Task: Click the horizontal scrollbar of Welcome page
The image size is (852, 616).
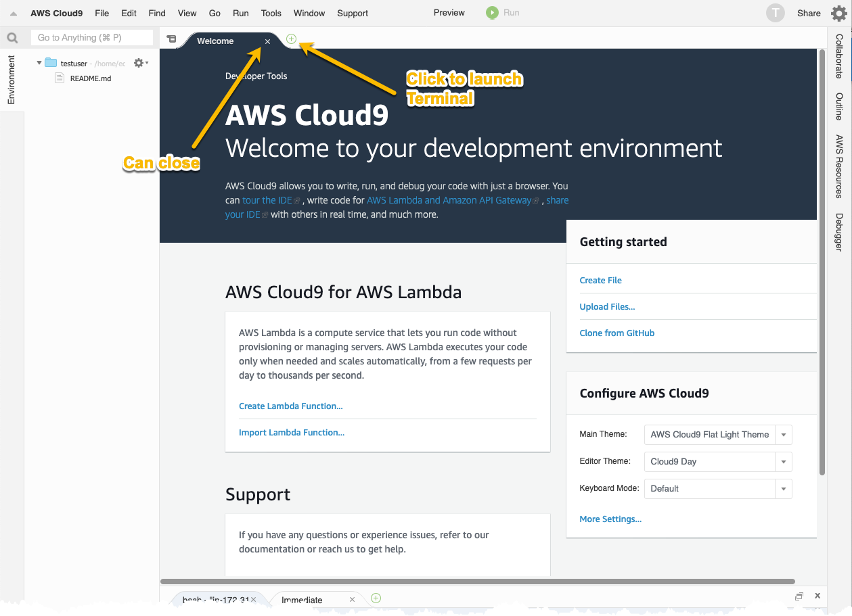Action: (x=478, y=581)
